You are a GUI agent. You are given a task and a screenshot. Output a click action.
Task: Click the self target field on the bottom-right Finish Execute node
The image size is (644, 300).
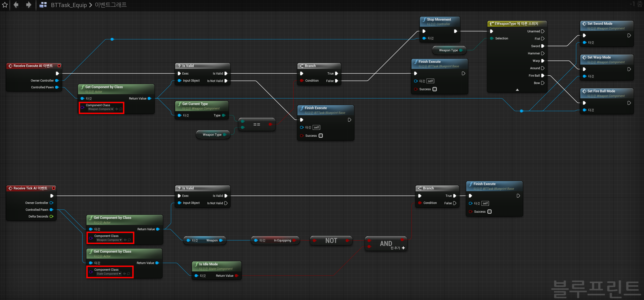coord(485,204)
